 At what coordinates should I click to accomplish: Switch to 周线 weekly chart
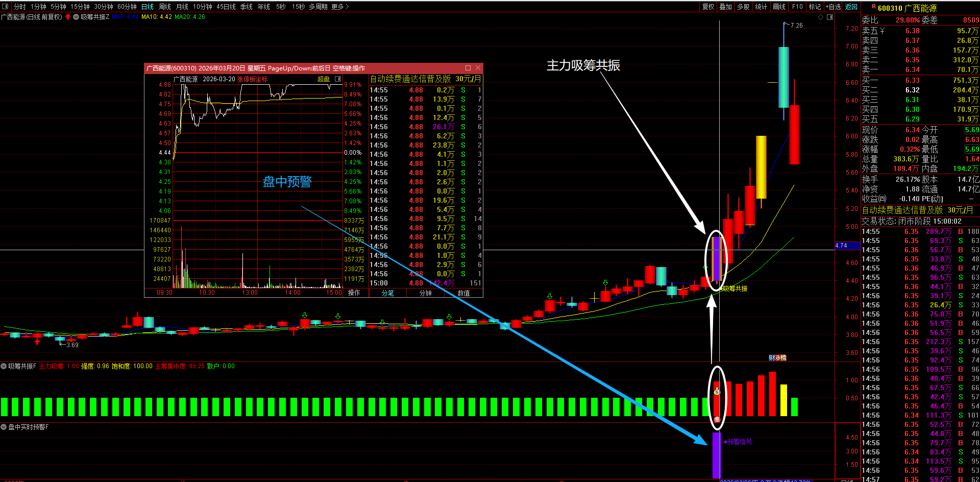pos(165,7)
